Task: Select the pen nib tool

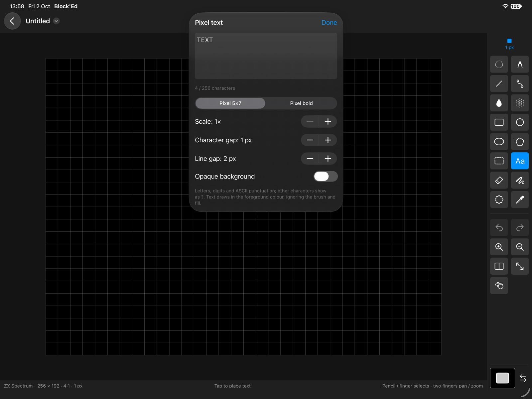Action: click(x=520, y=65)
